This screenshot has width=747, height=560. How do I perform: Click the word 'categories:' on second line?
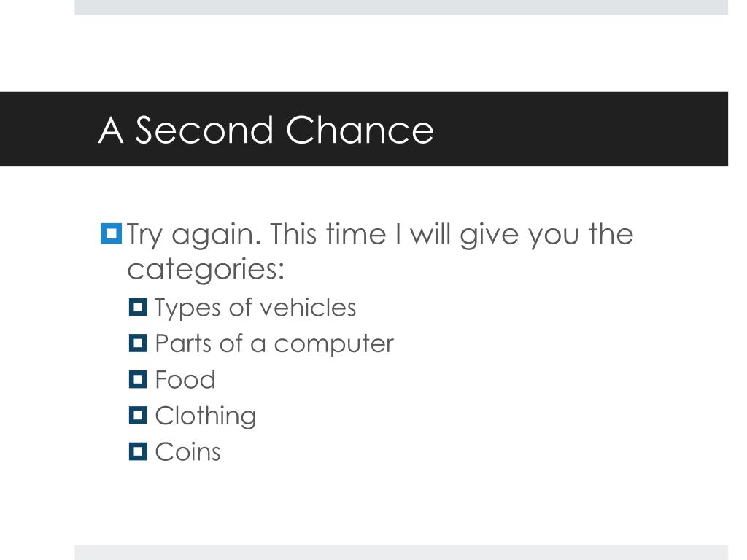point(206,270)
